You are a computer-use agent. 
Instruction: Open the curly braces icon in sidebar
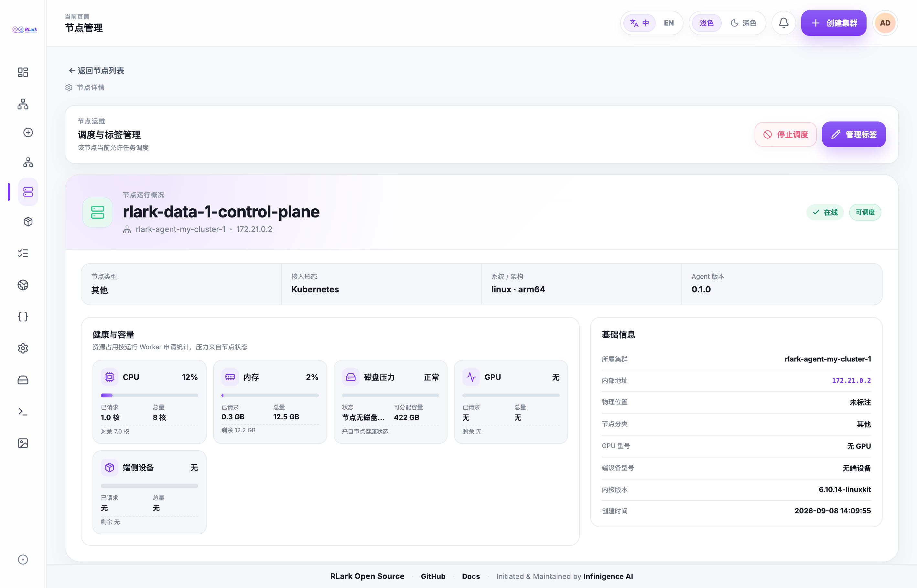point(23,317)
